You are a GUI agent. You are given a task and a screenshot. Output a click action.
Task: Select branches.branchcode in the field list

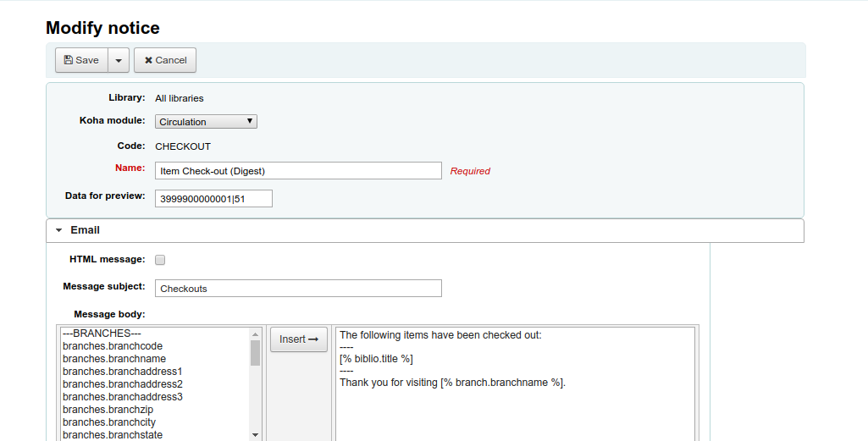pos(113,346)
